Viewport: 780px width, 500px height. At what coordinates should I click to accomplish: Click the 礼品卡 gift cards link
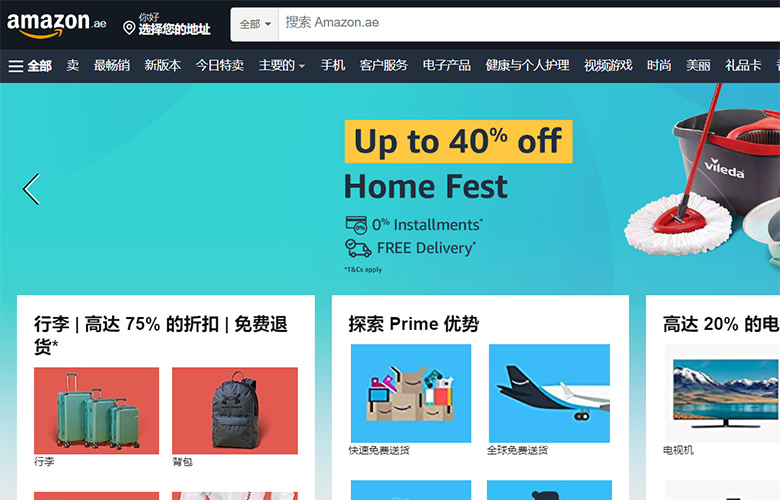(x=743, y=66)
